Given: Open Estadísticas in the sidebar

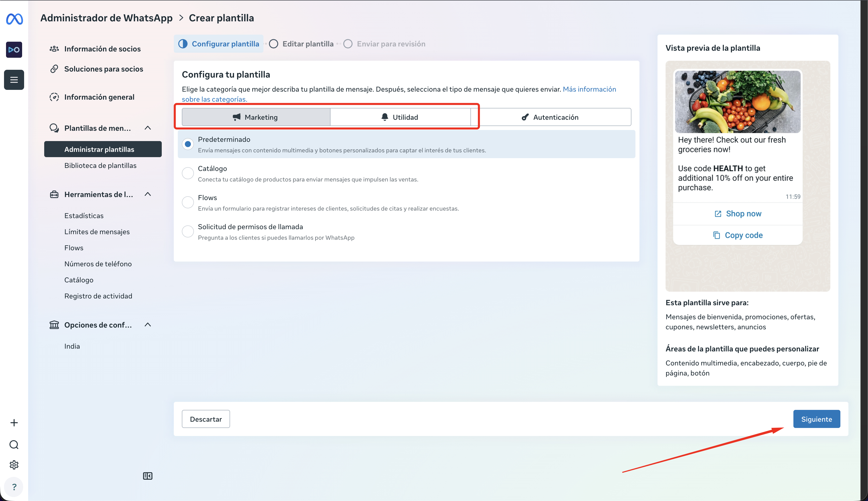Looking at the screenshot, I should [x=84, y=216].
